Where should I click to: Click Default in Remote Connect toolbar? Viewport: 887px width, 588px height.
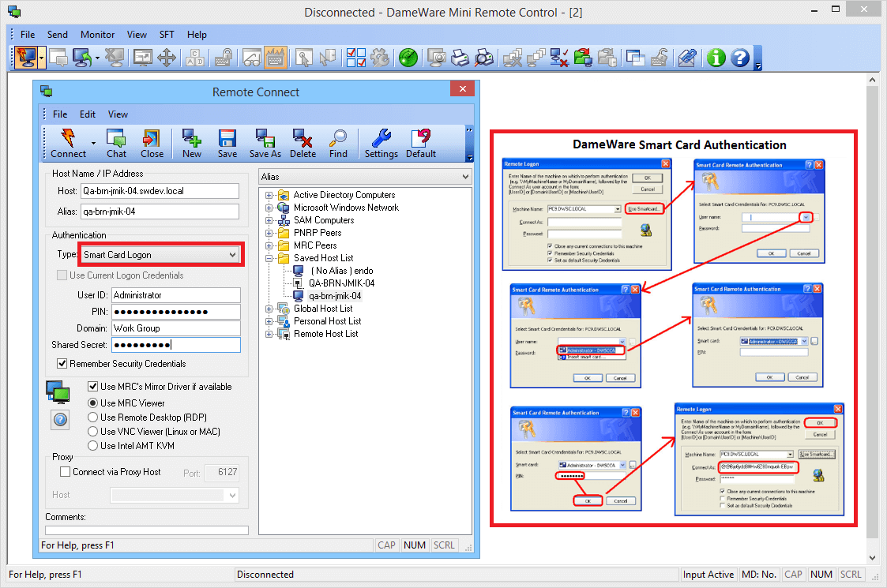421,144
